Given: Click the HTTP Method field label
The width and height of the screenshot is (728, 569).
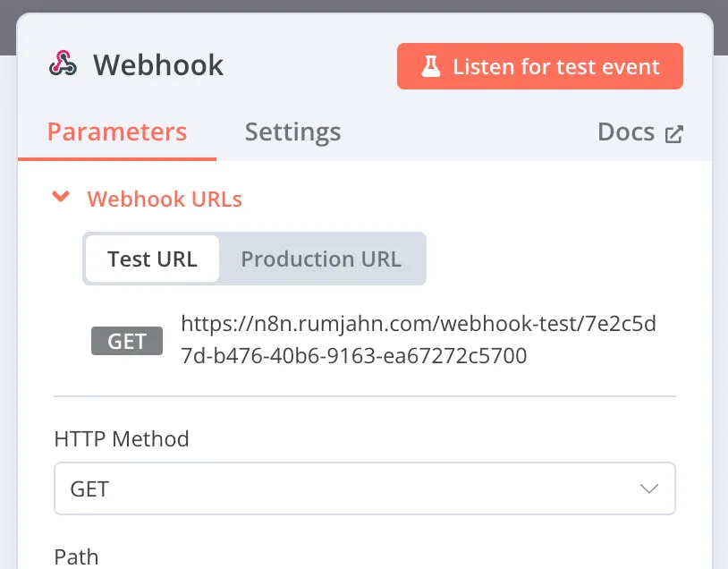Looking at the screenshot, I should (122, 439).
